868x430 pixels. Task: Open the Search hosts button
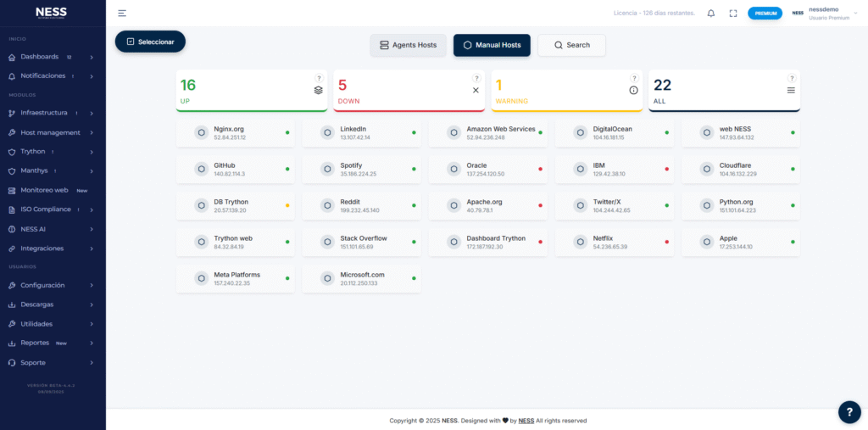[571, 45]
